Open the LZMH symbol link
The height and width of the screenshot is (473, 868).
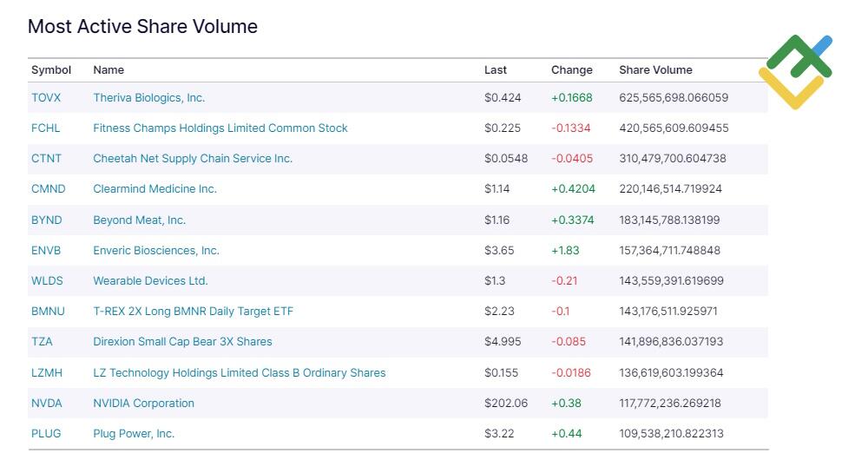click(x=47, y=373)
